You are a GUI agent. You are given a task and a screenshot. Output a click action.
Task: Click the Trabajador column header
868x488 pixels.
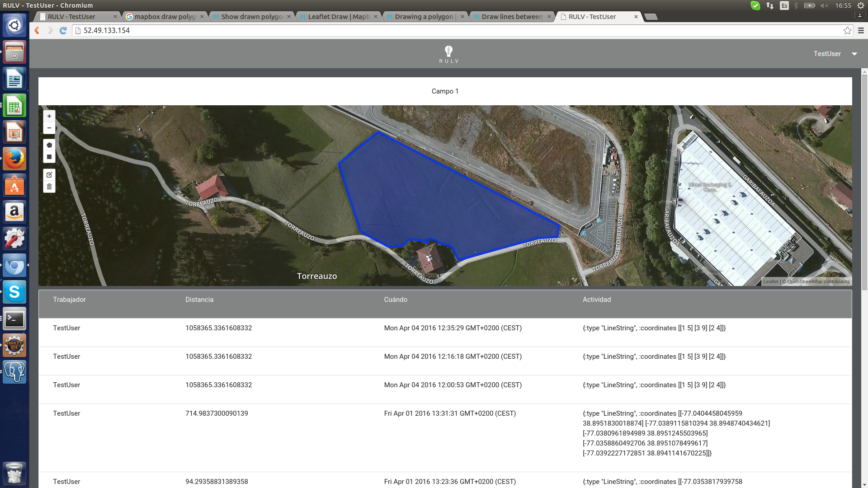pos(69,300)
